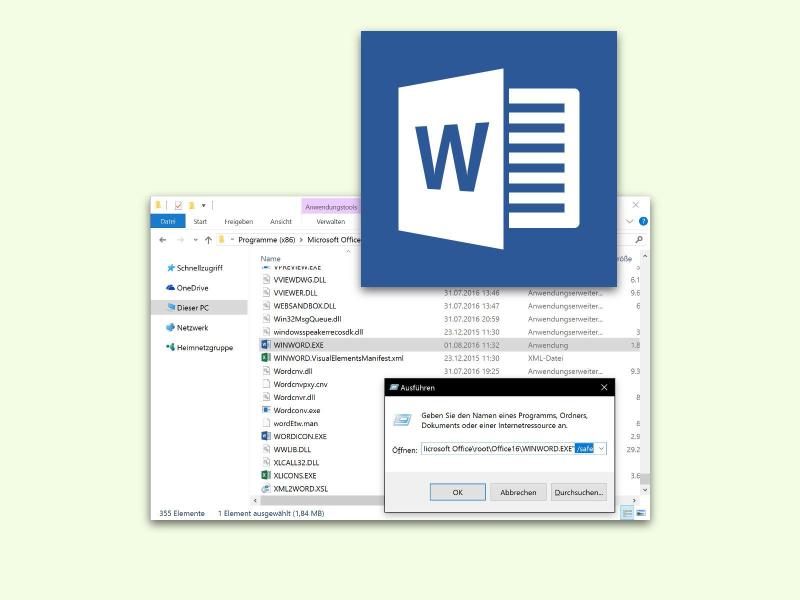The width and height of the screenshot is (800, 600).
Task: Click the large Word logo image
Action: pos(489,159)
